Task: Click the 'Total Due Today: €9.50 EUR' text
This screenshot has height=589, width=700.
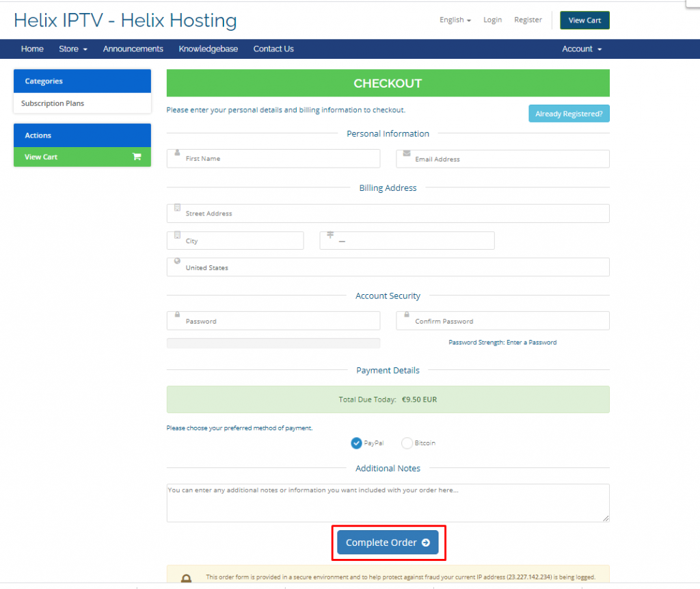Action: (388, 400)
